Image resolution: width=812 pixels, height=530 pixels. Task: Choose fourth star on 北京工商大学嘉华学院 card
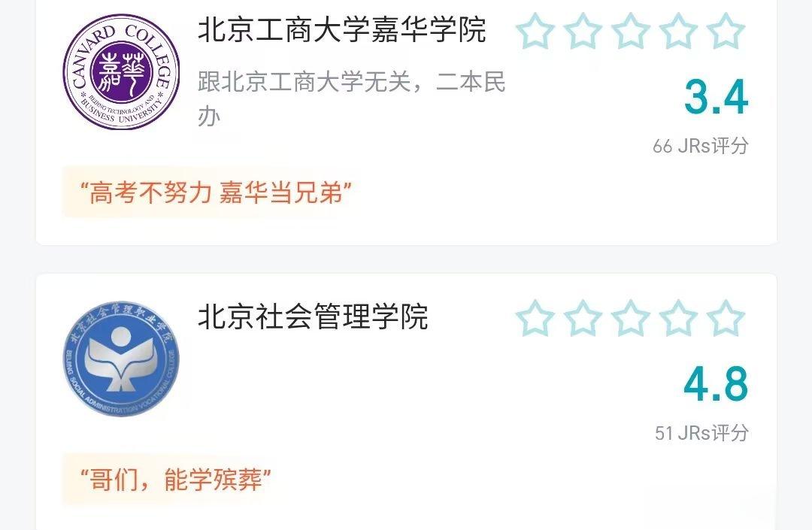click(678, 31)
